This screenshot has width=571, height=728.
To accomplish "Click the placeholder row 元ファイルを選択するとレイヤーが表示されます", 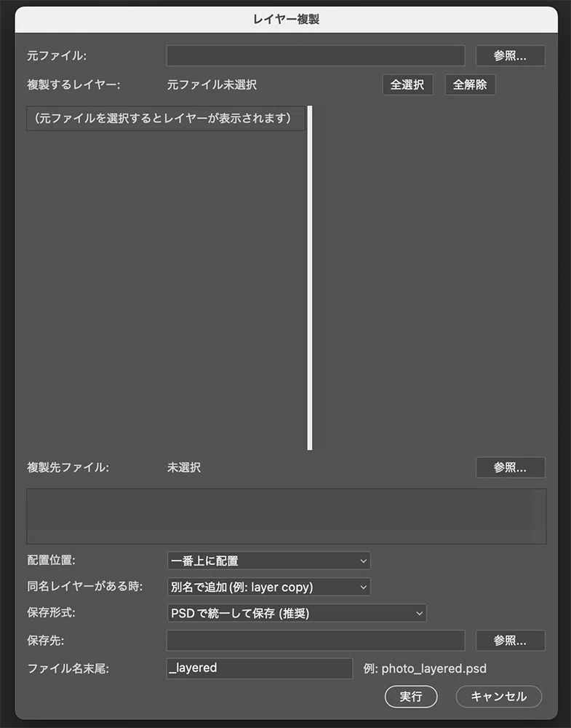I will 166,119.
